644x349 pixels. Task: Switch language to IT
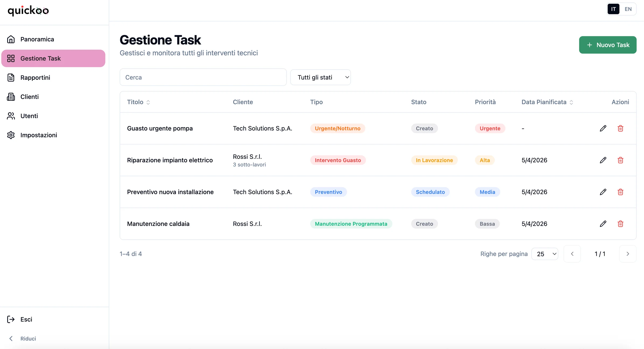pos(613,9)
